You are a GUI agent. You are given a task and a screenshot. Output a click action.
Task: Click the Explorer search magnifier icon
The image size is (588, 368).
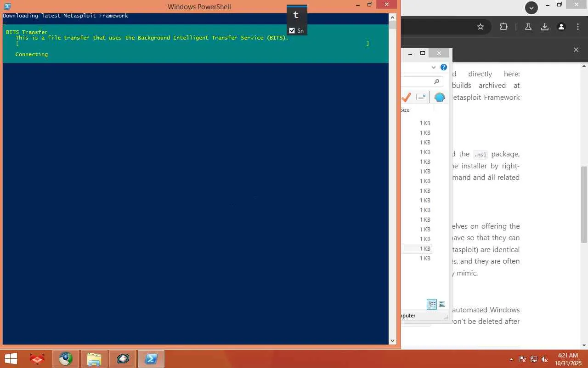pyautogui.click(x=437, y=81)
